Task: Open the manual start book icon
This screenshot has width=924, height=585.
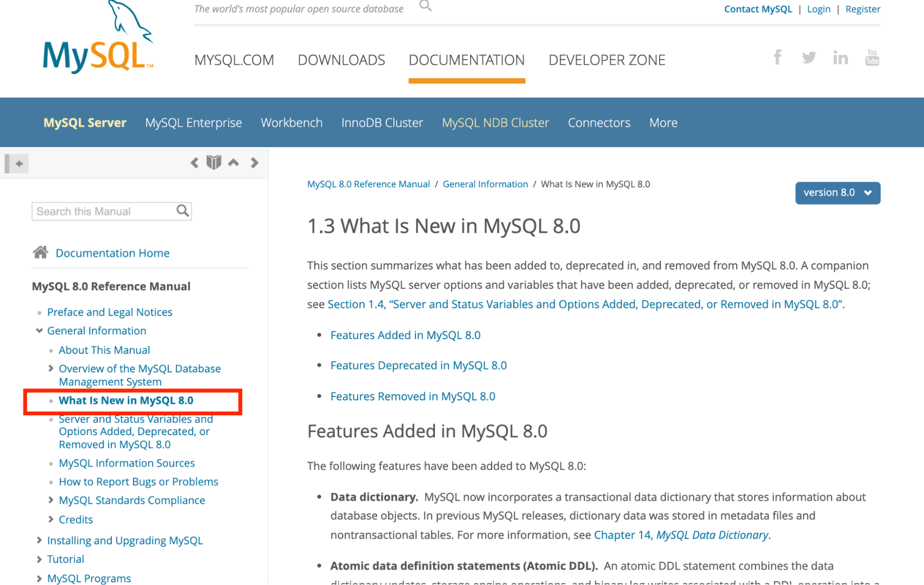Action: 214,162
